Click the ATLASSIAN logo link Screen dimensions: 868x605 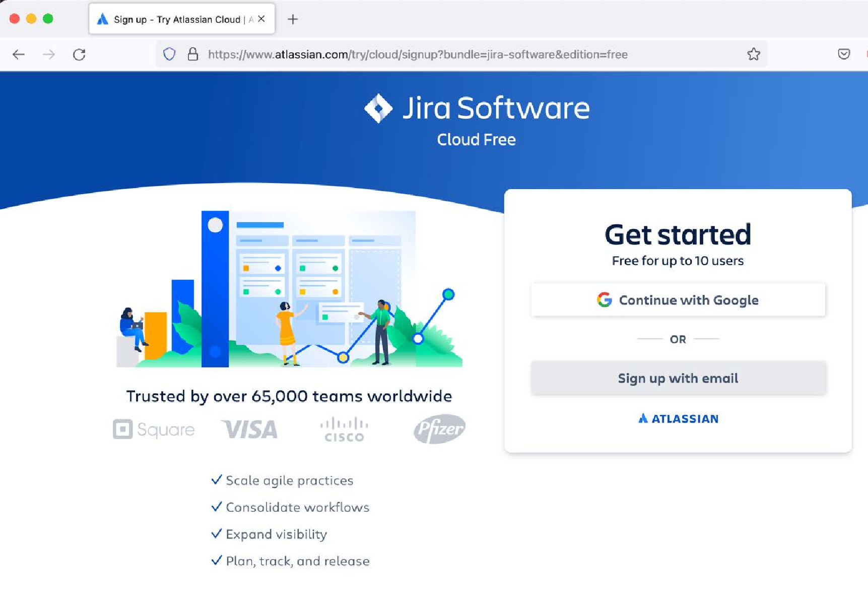[678, 418]
